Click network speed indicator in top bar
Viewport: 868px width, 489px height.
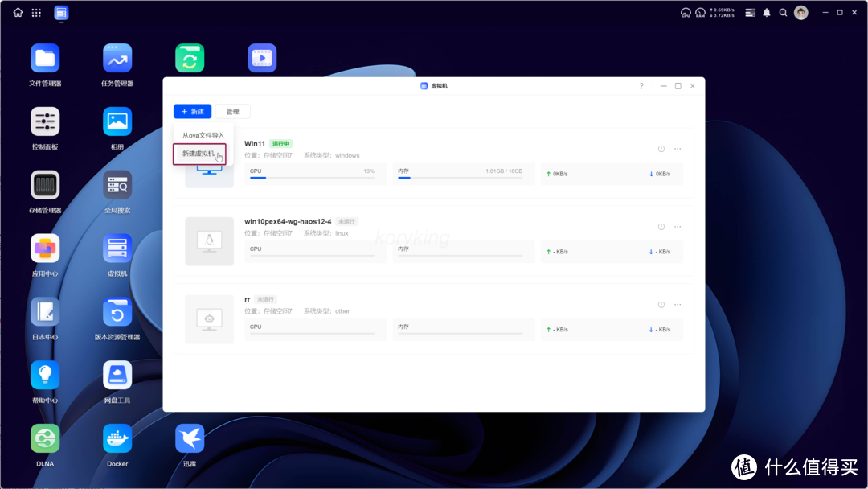[x=723, y=12]
